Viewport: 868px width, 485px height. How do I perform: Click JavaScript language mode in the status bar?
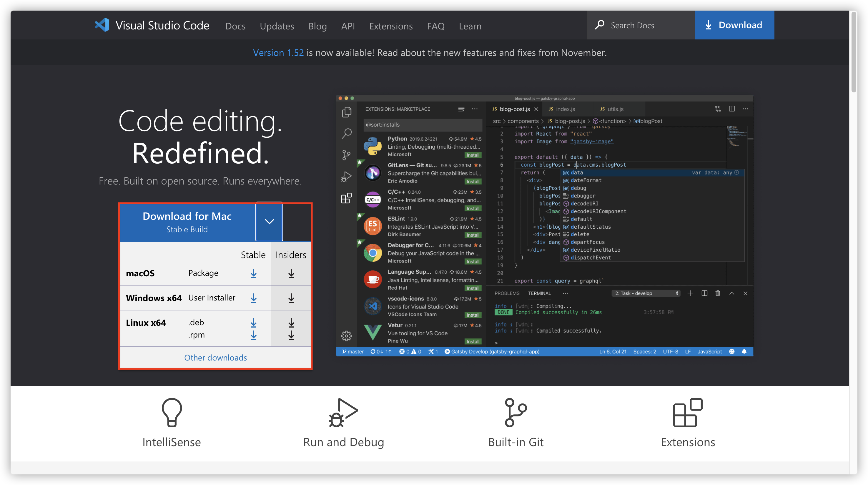(709, 351)
